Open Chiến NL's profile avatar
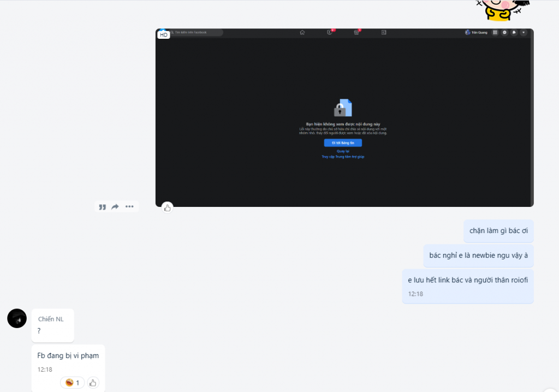Screen dimensions: 559x392 (17, 318)
